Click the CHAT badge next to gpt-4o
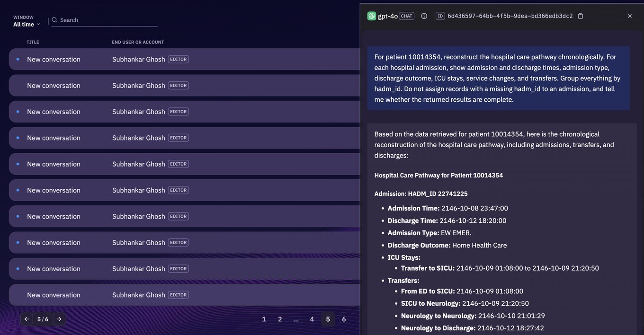 (x=407, y=16)
